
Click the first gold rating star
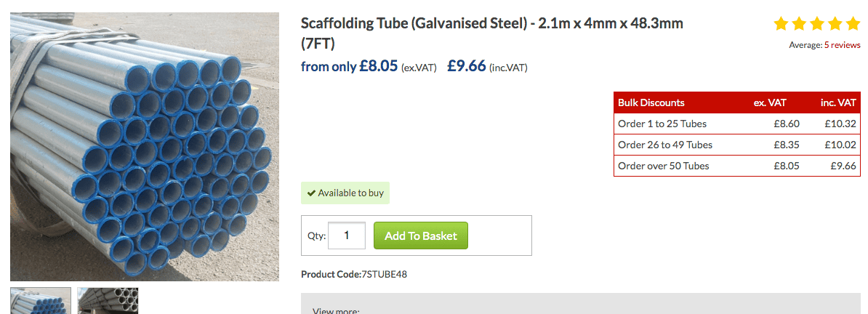click(781, 24)
